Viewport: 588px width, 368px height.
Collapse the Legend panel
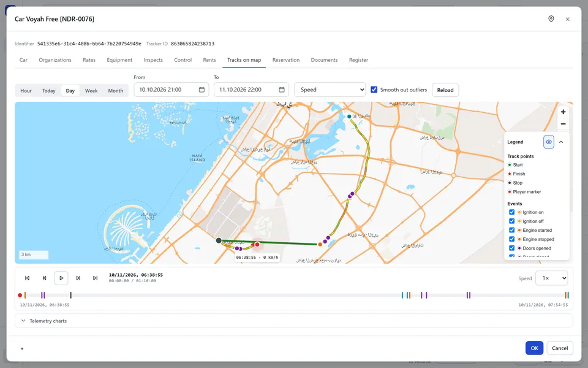tap(561, 142)
